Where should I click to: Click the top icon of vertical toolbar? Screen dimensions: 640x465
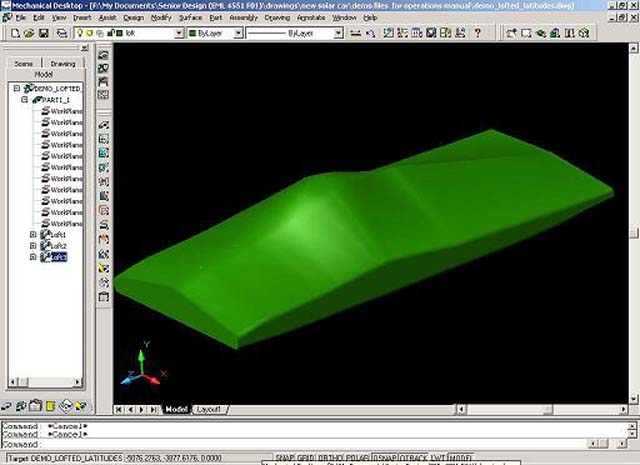[104, 56]
